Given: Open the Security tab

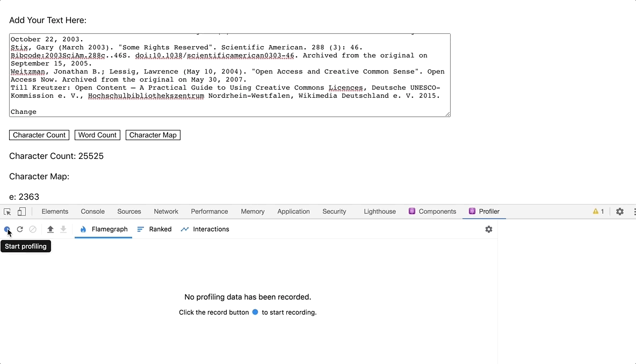Looking at the screenshot, I should pyautogui.click(x=334, y=212).
